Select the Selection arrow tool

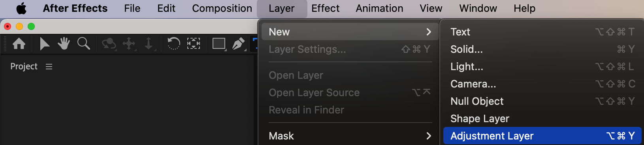pos(44,43)
